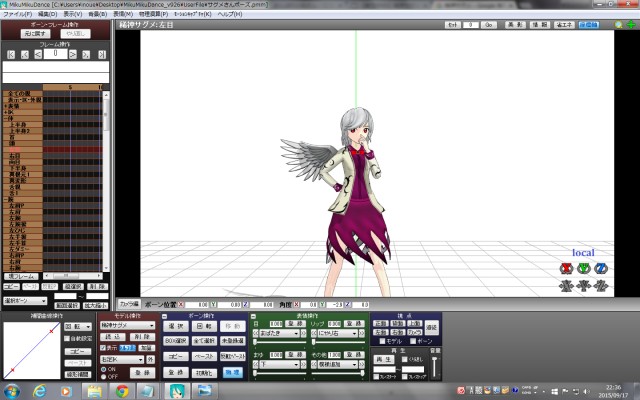The height and width of the screenshot is (400, 640).
Task: Click the Go frame jump button
Action: coord(489,25)
